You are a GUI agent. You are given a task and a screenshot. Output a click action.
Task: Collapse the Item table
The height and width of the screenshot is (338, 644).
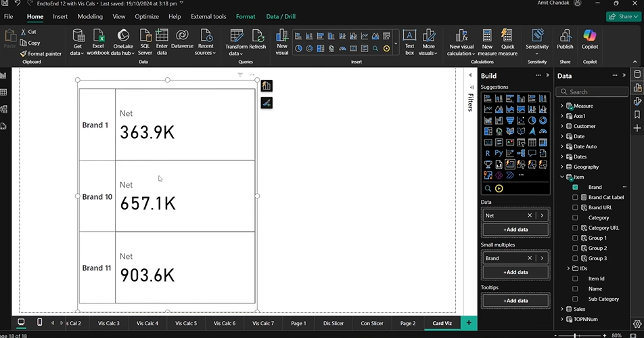[x=562, y=177]
